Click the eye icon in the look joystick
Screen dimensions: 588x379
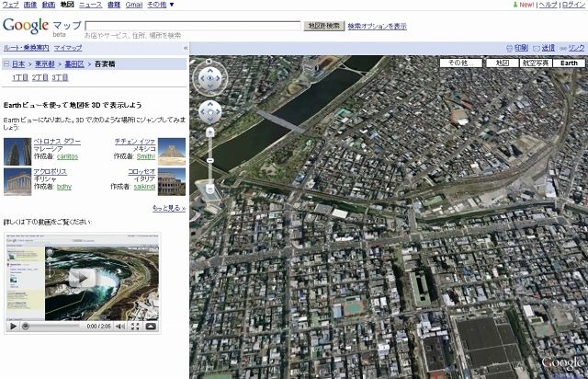[x=210, y=78]
